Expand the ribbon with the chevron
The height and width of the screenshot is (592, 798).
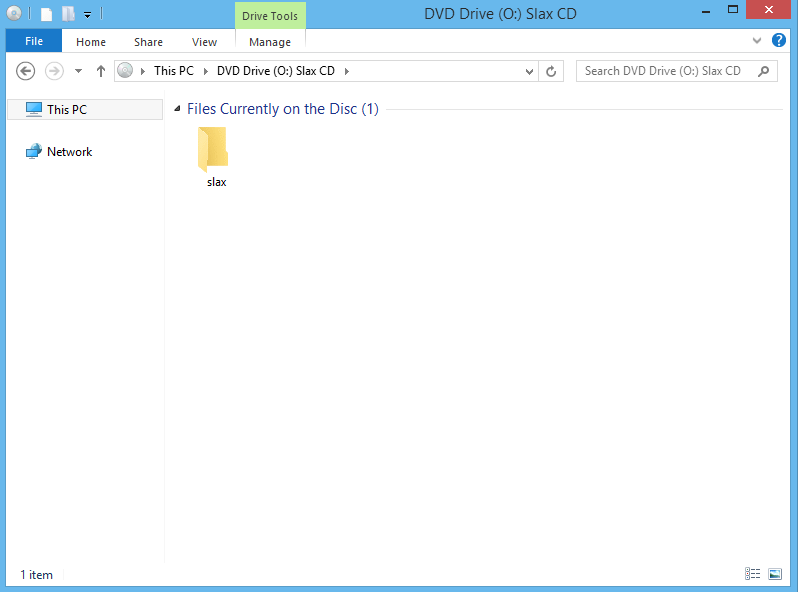click(757, 41)
